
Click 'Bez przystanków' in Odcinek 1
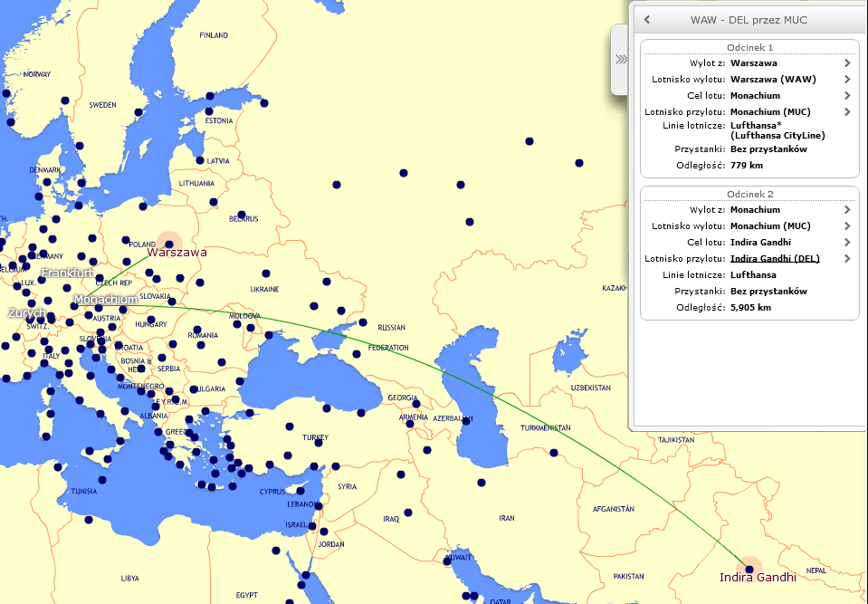point(768,149)
